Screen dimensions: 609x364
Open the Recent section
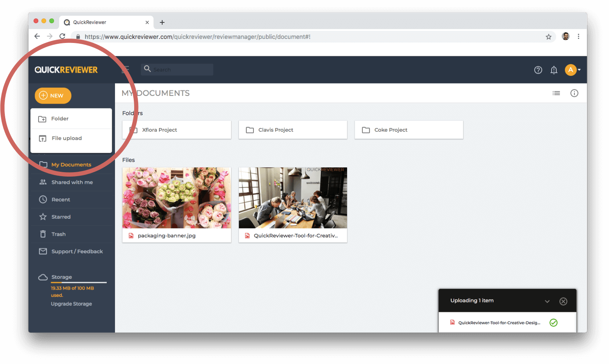[61, 199]
